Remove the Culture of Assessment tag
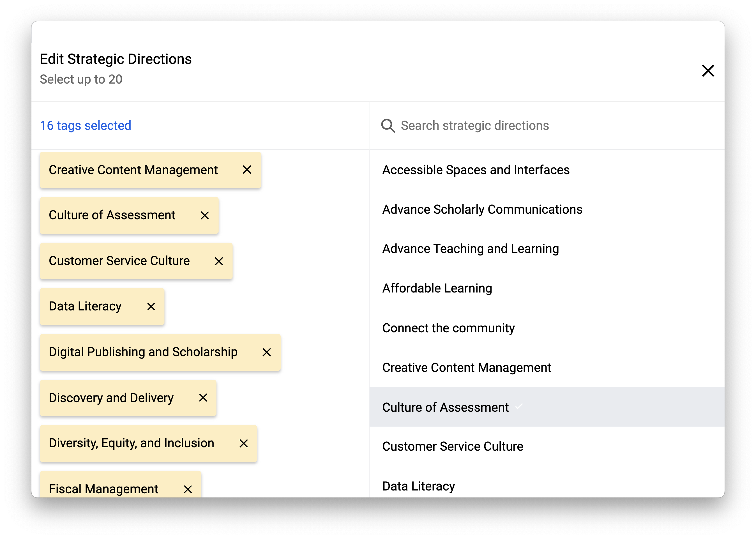Viewport: 756px width, 539px height. tap(205, 215)
